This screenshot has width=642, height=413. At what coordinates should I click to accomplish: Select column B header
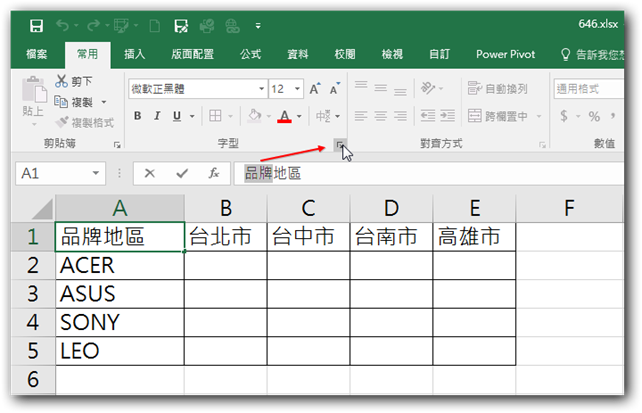point(226,208)
